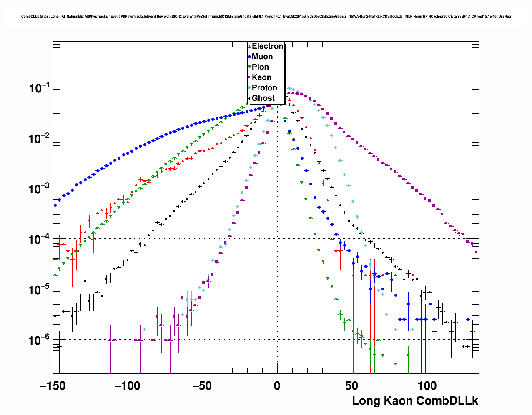
Task: Click the y-axis label 10⁻¹
Action: tap(39, 88)
